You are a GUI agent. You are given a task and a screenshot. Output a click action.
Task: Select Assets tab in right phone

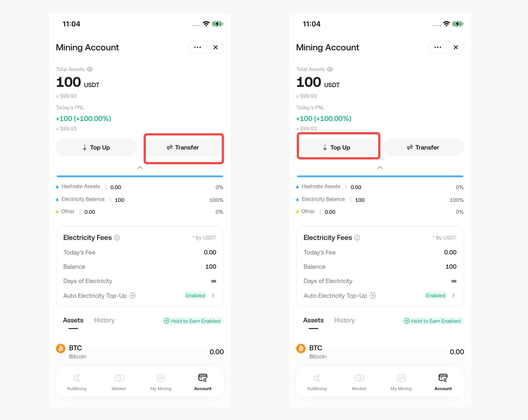click(x=313, y=320)
